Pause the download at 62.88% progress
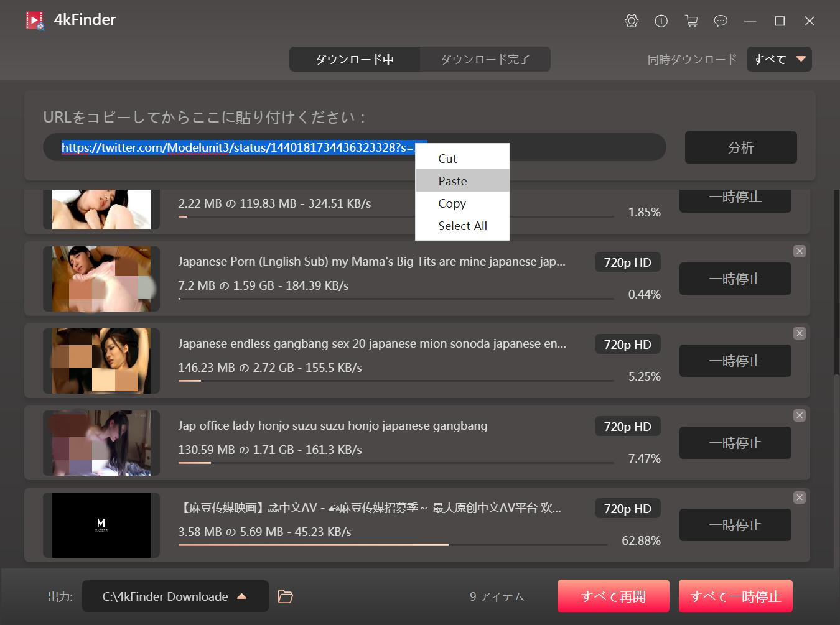 pyautogui.click(x=735, y=525)
